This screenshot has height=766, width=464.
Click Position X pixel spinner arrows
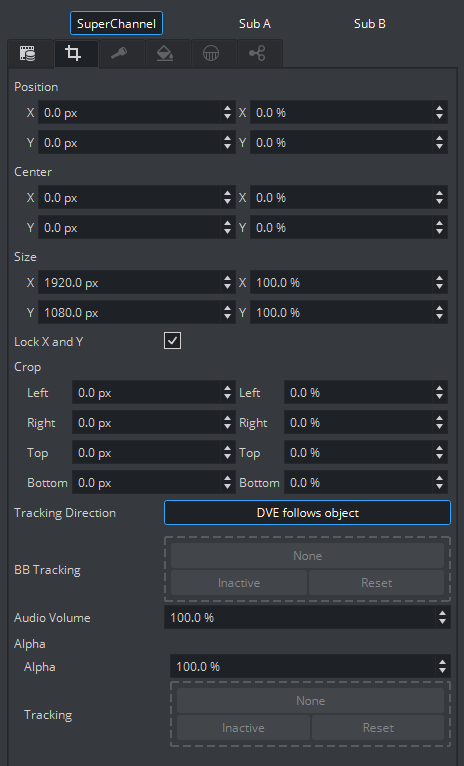coord(227,113)
